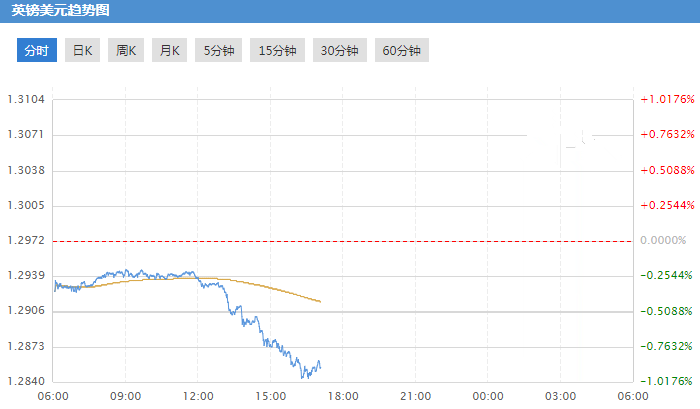Open the 日K chart tab
This screenshot has width=700, height=409.
click(x=82, y=51)
